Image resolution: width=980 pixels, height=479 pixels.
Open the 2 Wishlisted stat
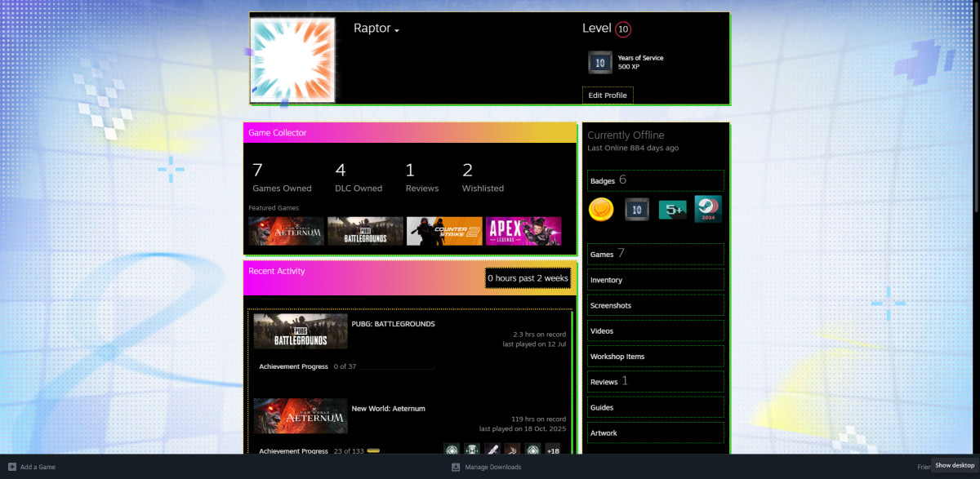tap(483, 178)
